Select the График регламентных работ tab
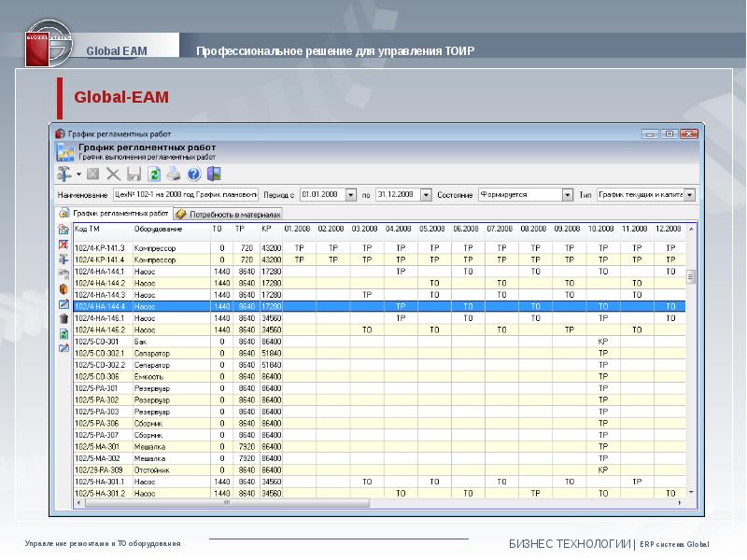The width and height of the screenshot is (747, 560). pyautogui.click(x=114, y=214)
